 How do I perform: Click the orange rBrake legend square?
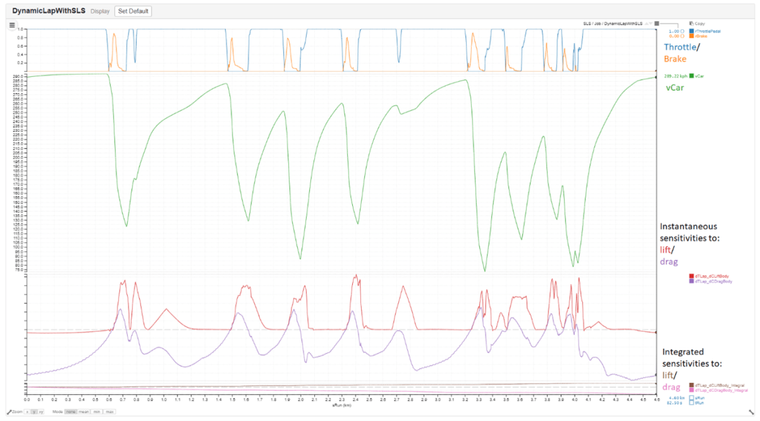[691, 37]
